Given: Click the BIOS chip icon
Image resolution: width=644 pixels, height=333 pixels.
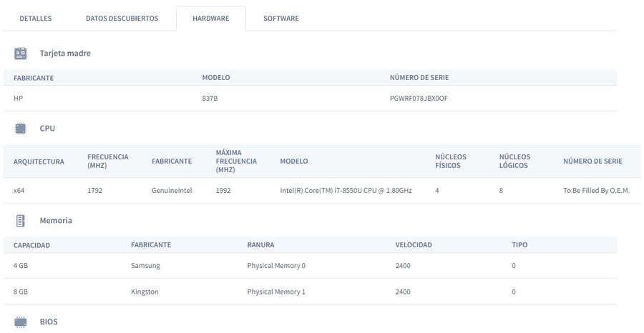Looking at the screenshot, I should [20, 322].
